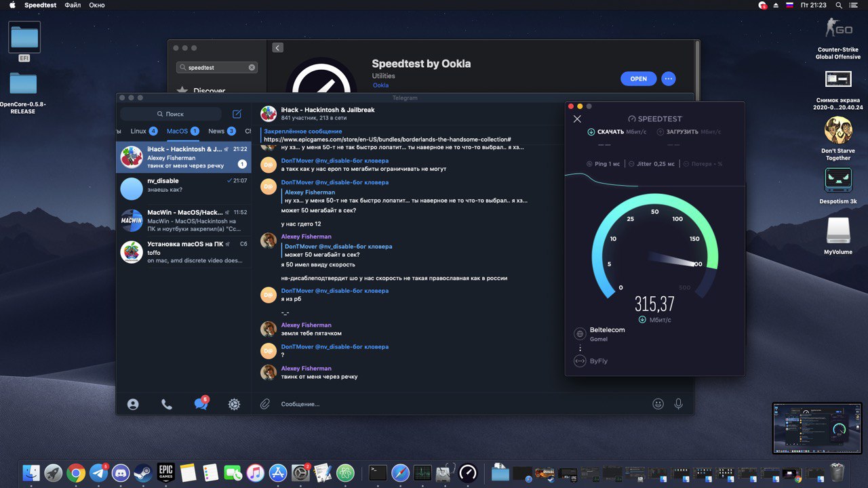The height and width of the screenshot is (488, 868).
Task: Open Speedtest gauge icon in the dock
Action: [468, 472]
